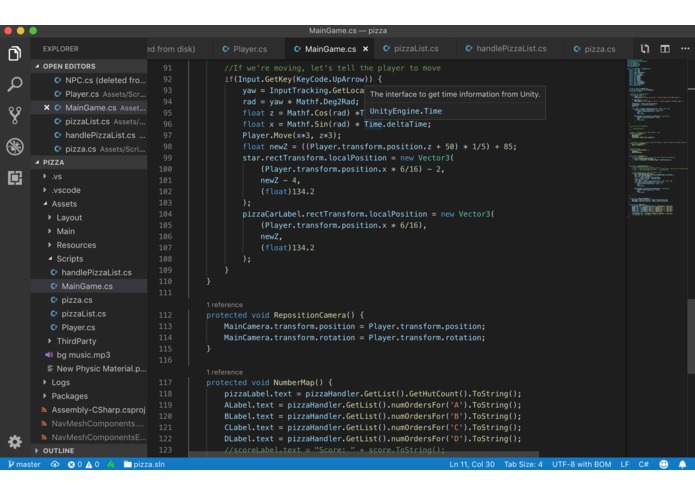Collapse the PIZZA workspace section
The width and height of the screenshot is (695, 494).
tap(89, 163)
